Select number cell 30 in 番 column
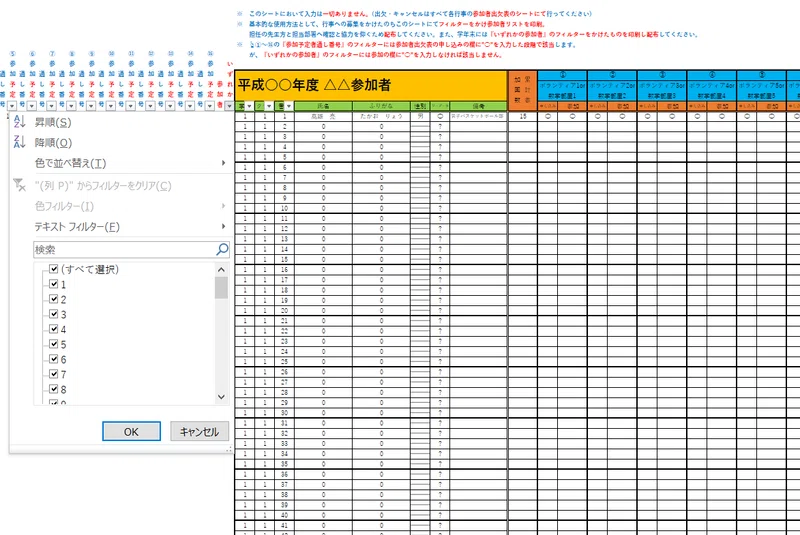Viewport: 800px width, 535px height. pyautogui.click(x=284, y=413)
